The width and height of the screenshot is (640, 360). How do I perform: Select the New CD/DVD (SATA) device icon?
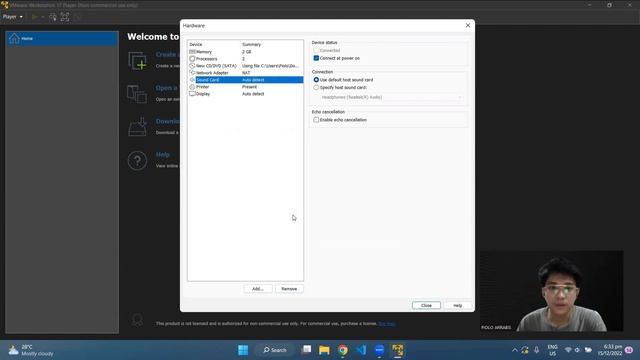click(x=192, y=66)
